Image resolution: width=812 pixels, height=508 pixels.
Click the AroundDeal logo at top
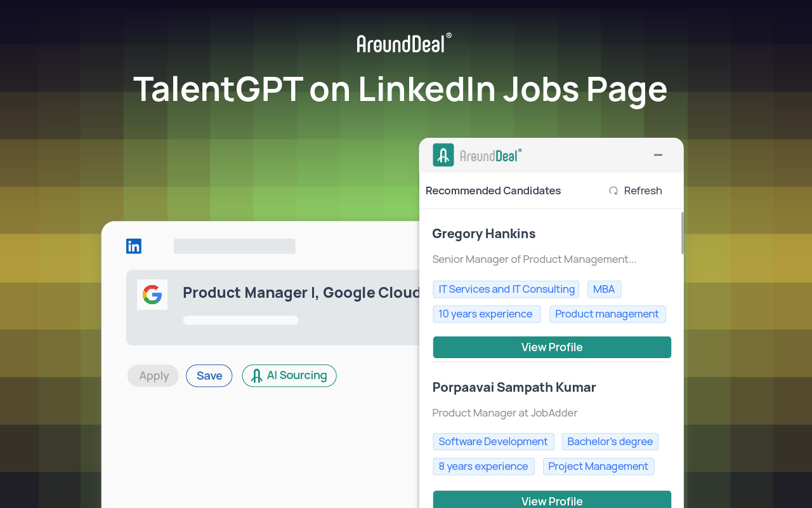[404, 43]
